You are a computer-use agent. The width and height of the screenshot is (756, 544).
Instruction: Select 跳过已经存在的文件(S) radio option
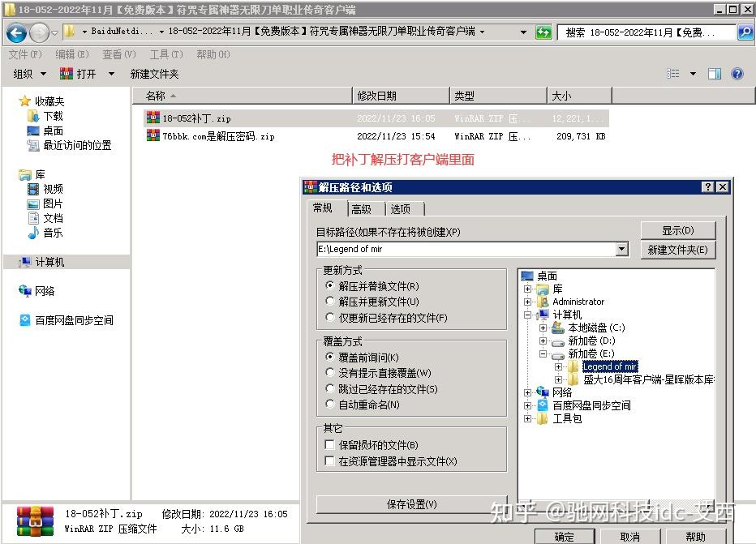pyautogui.click(x=330, y=388)
